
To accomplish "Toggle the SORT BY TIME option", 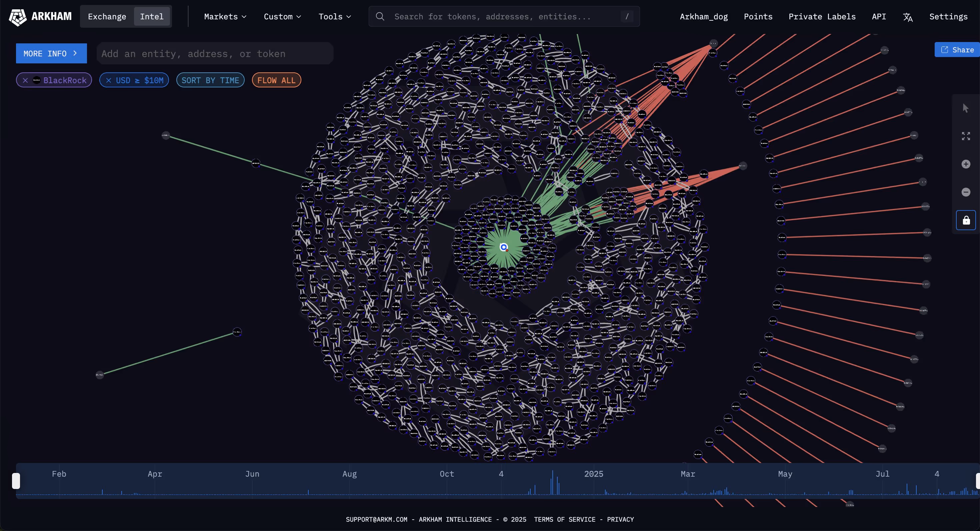I will point(210,80).
